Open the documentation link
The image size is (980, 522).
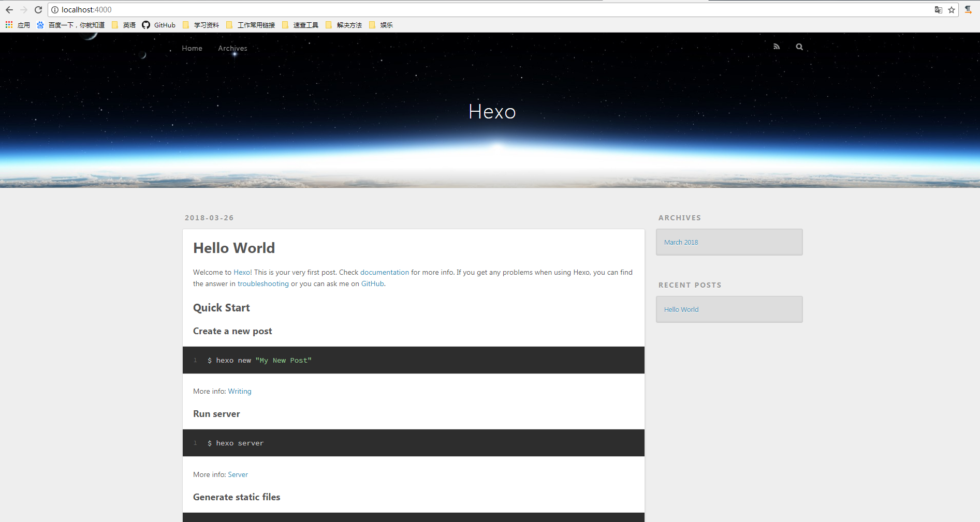pyautogui.click(x=385, y=272)
